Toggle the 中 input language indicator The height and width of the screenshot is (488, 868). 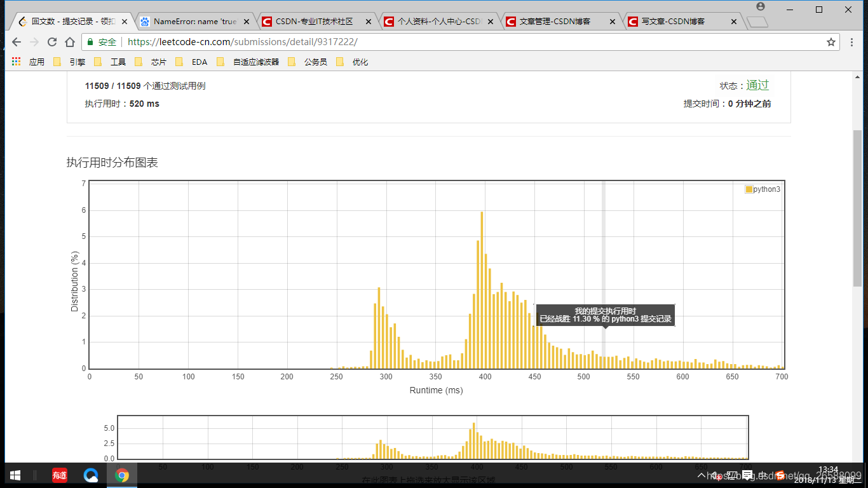click(x=763, y=475)
